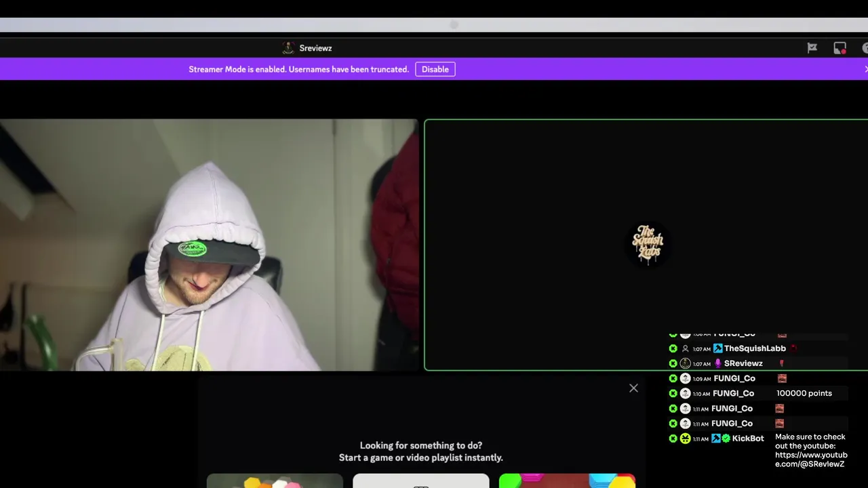Click the Kick logo on the 1:10 AM row

[673, 393]
